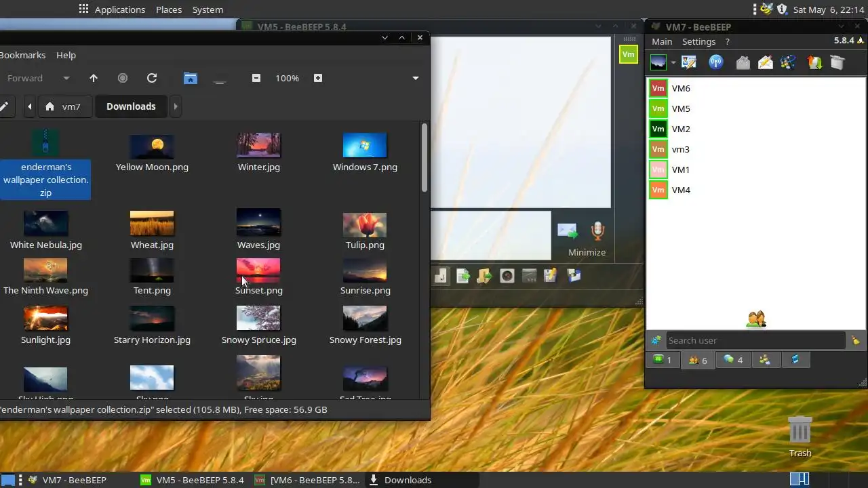
Task: Click the send message icon in VM5 chat
Action: coord(567,231)
